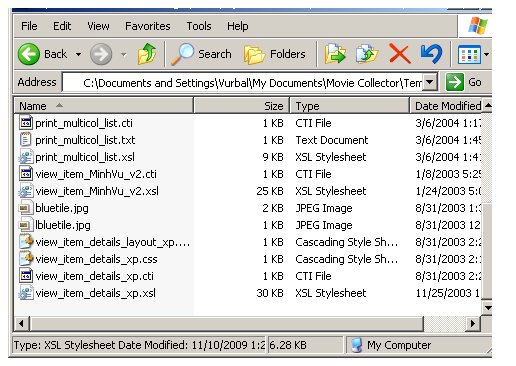Sort by the Date Modified column header

446,106
